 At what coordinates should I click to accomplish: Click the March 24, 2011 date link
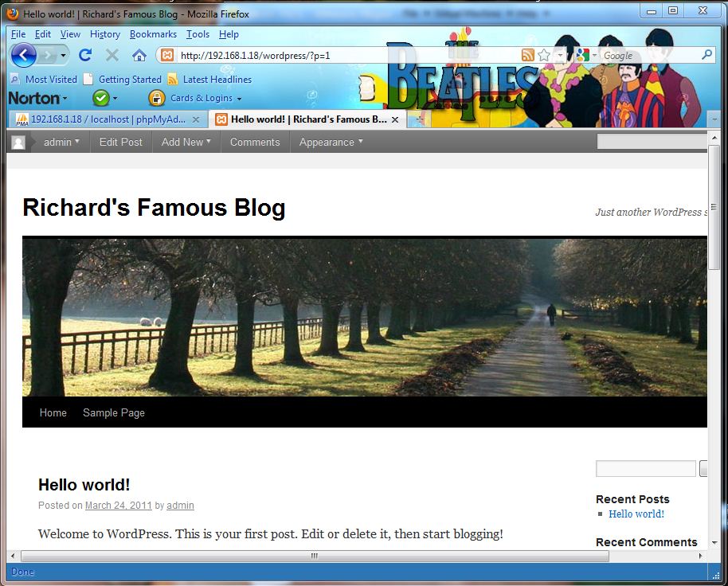119,506
